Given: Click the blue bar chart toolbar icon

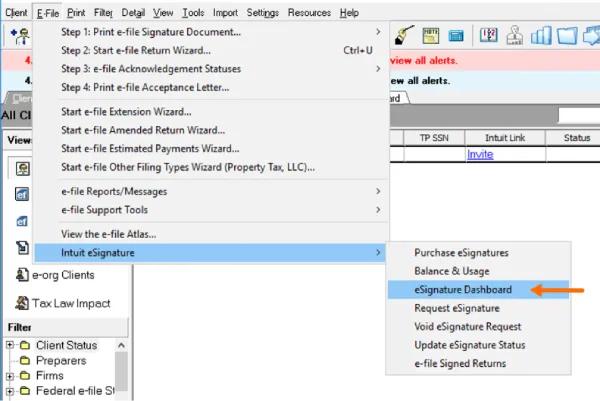Looking at the screenshot, I should [541, 36].
